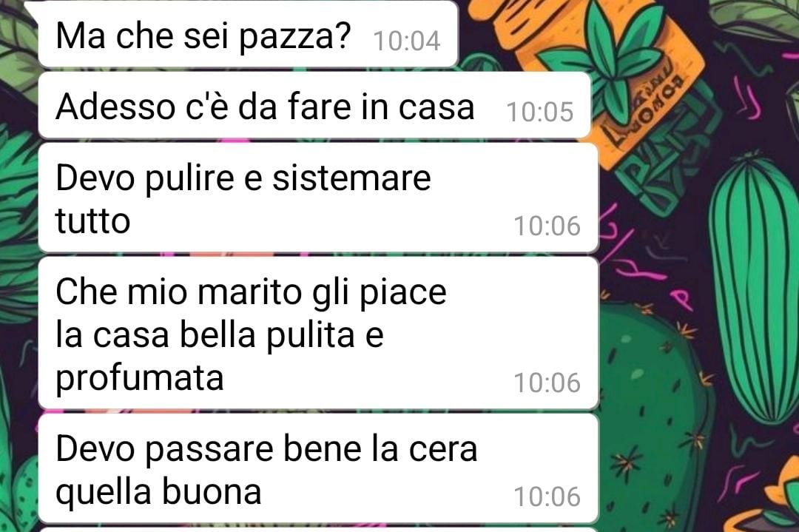Click the 10:06 timestamp beside 'tutto'
The height and width of the screenshot is (532, 799).
click(547, 226)
